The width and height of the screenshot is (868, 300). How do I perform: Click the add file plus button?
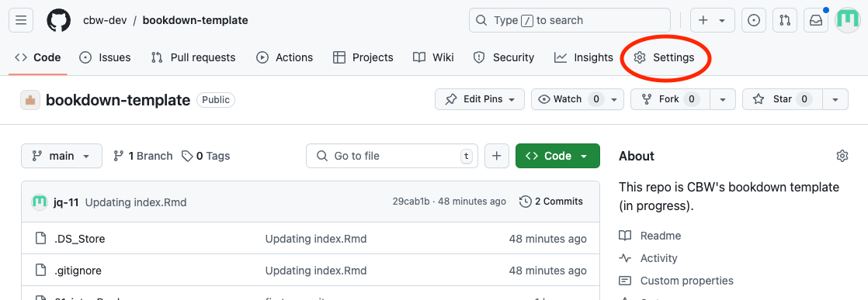497,156
